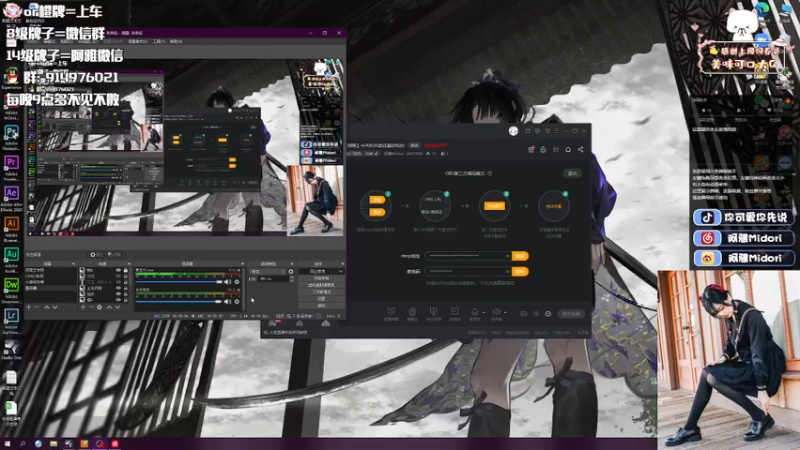Click the rtmp address input field

[468, 256]
